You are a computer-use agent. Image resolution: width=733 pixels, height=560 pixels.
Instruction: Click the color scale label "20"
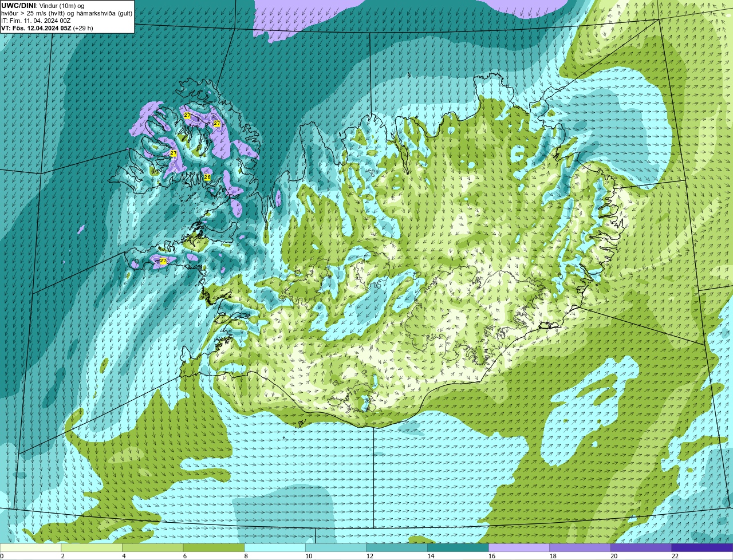(x=614, y=556)
